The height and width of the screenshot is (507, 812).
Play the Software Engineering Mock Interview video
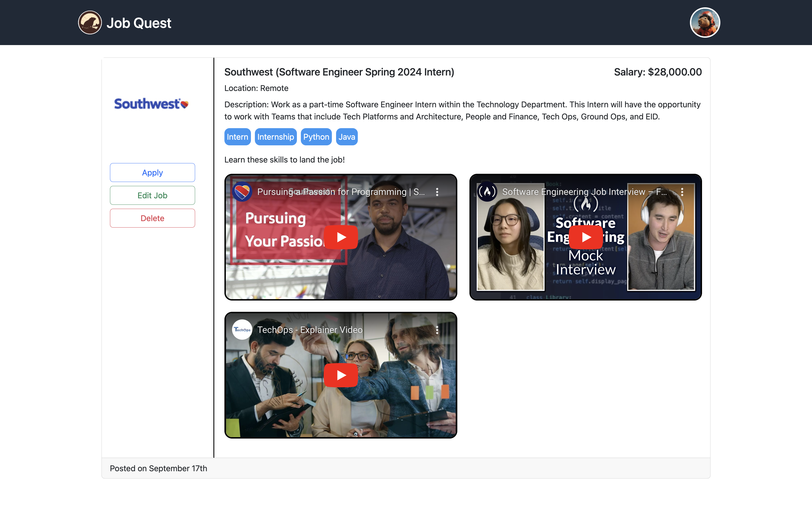coord(586,237)
